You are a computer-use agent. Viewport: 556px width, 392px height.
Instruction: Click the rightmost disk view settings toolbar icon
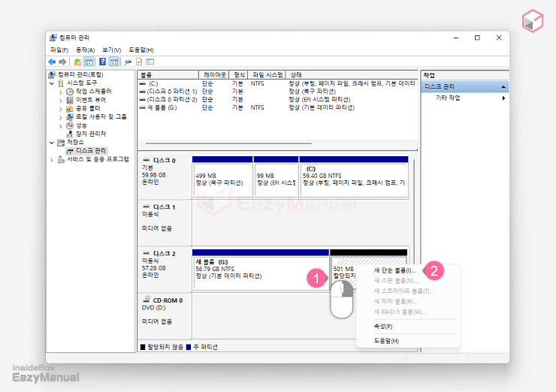[150, 62]
